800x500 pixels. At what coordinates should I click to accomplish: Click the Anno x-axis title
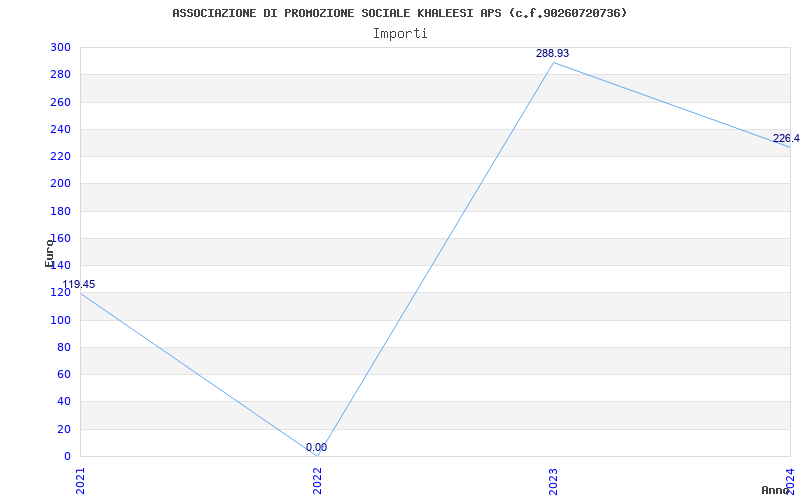(x=775, y=490)
